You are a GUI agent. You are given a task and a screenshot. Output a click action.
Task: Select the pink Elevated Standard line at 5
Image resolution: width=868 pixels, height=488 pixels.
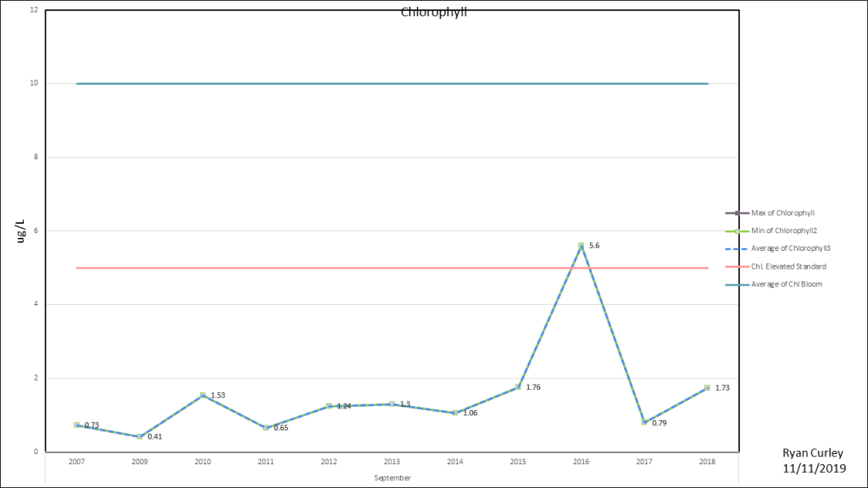tap(339, 268)
